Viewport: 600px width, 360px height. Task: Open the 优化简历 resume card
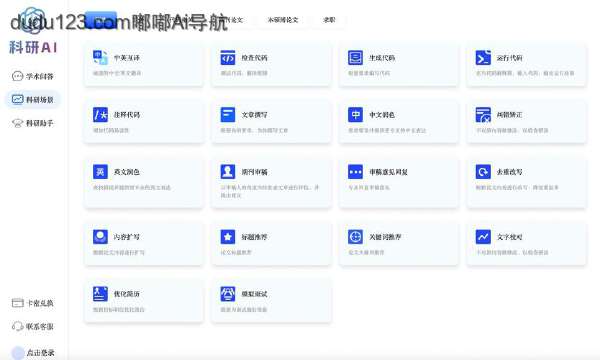click(x=143, y=301)
